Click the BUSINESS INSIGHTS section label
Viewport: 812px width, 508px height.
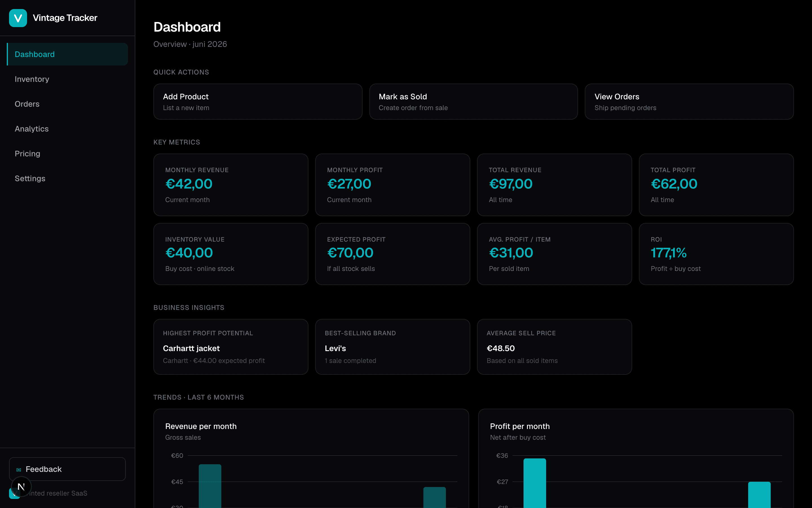[x=189, y=307]
